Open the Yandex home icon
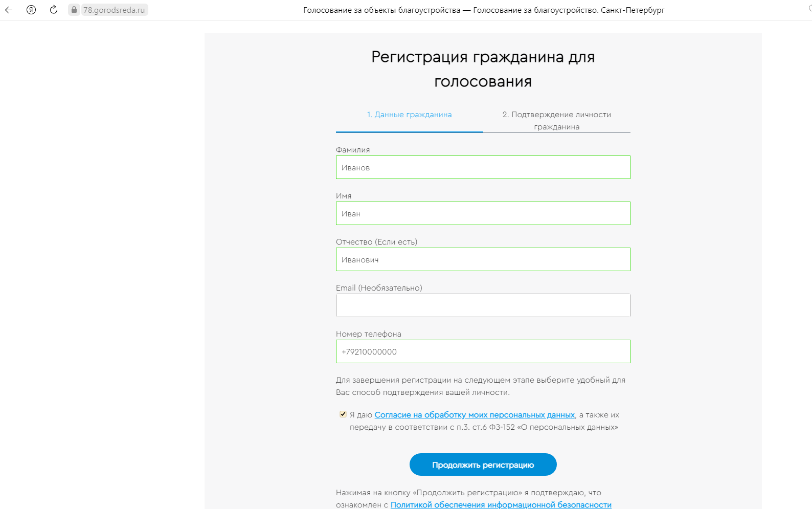Viewport: 812px width, 509px height. click(31, 10)
